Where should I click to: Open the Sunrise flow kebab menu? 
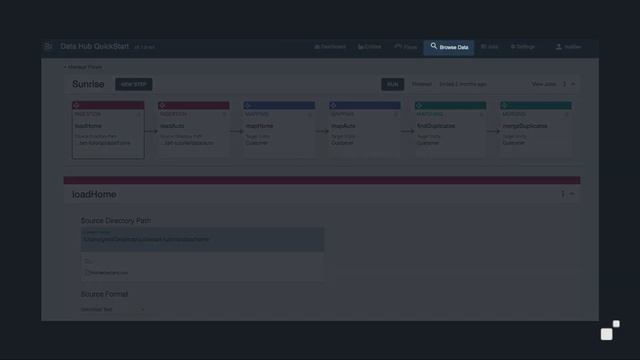[564, 84]
